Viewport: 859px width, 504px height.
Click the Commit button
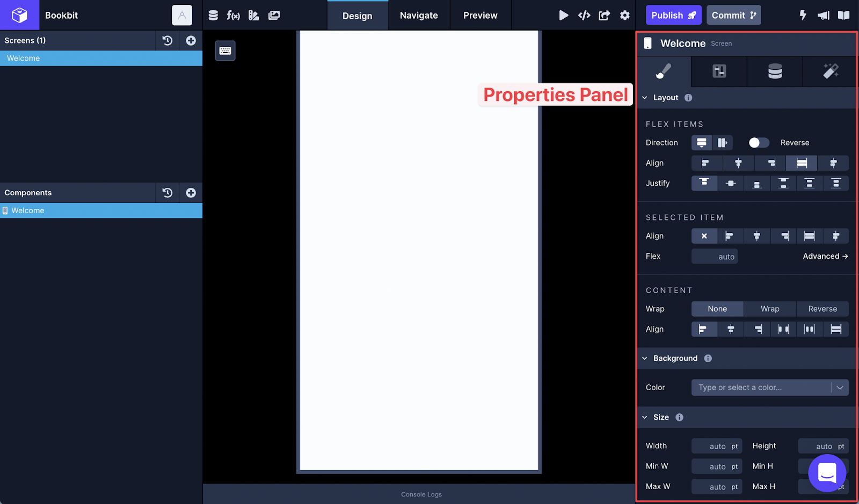(733, 14)
